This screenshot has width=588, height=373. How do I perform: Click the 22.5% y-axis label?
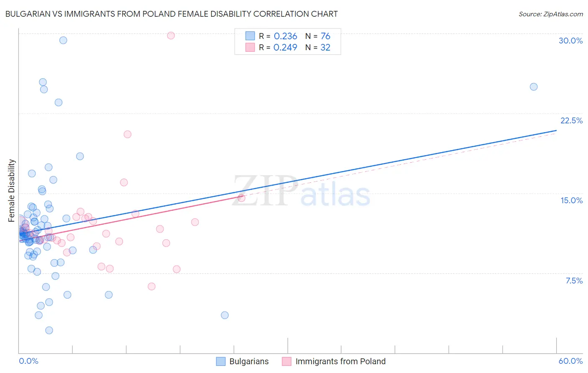[571, 120]
